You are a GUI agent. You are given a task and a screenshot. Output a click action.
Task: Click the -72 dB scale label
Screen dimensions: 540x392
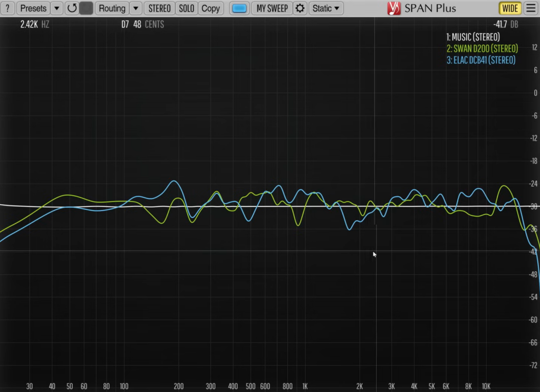[x=533, y=365]
